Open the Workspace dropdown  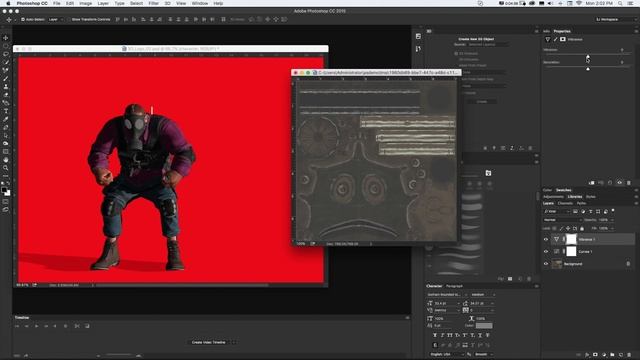[616, 19]
